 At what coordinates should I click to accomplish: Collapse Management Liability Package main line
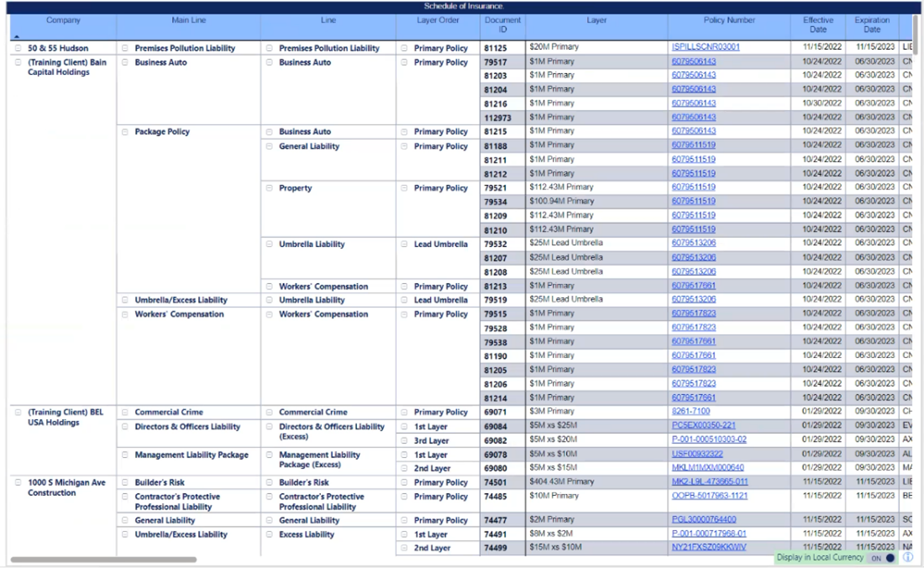point(125,455)
